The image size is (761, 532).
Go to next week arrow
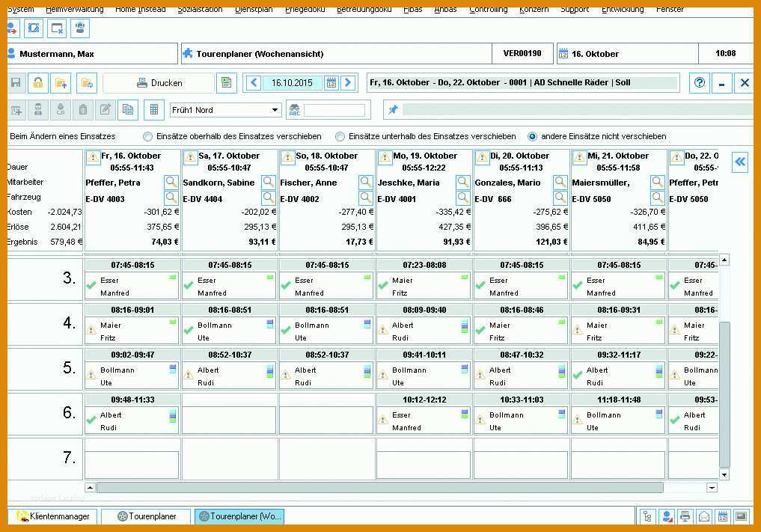pos(348,82)
